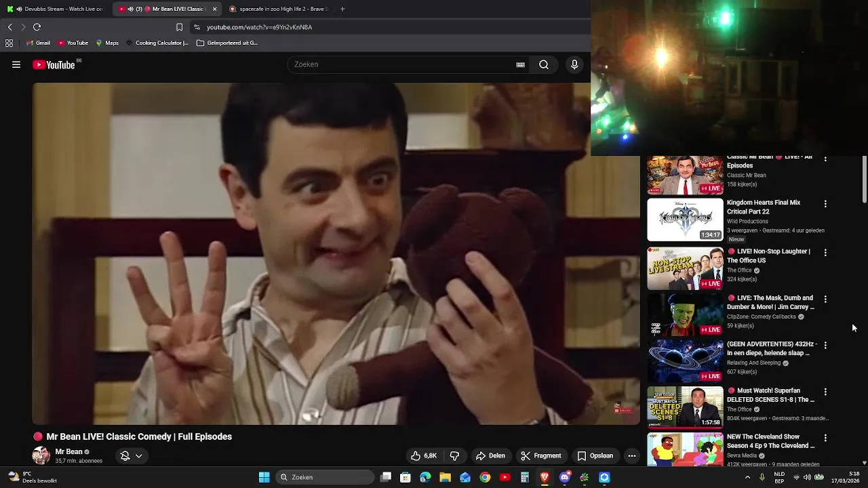868x488 pixels.
Task: Open the Mr Bean channel name link
Action: [68, 451]
